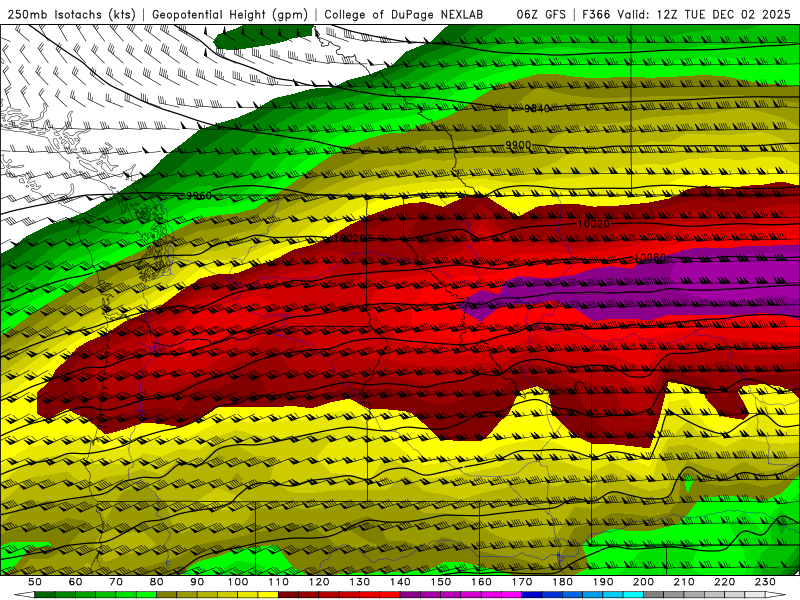Click the 130 label on the color scale

pyautogui.click(x=360, y=582)
